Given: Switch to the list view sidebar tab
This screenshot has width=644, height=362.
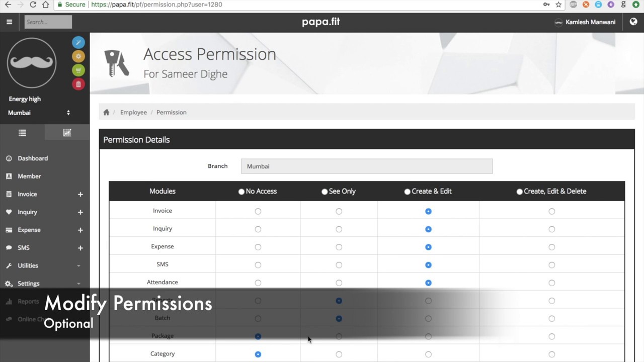Looking at the screenshot, I should (x=22, y=133).
